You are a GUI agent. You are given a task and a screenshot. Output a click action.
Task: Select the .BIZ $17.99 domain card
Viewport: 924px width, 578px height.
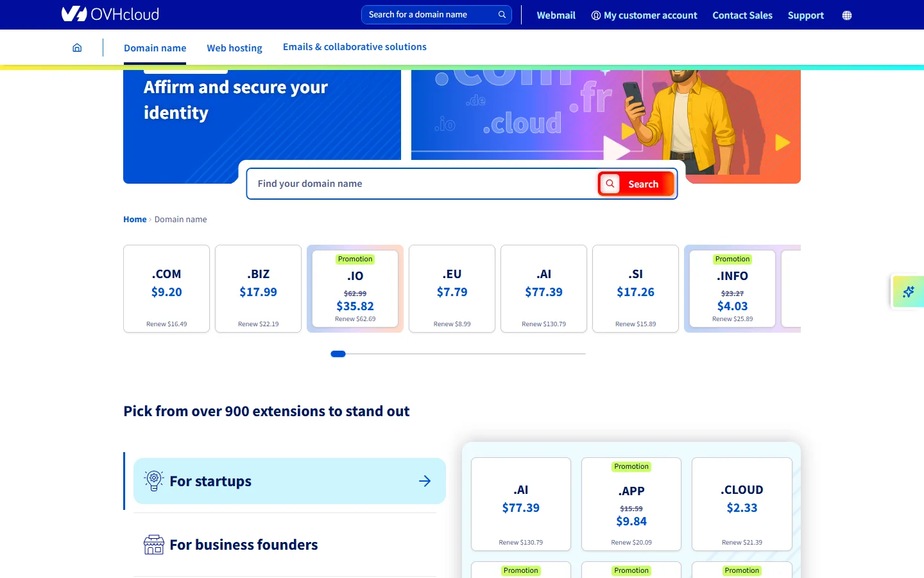[259, 288]
